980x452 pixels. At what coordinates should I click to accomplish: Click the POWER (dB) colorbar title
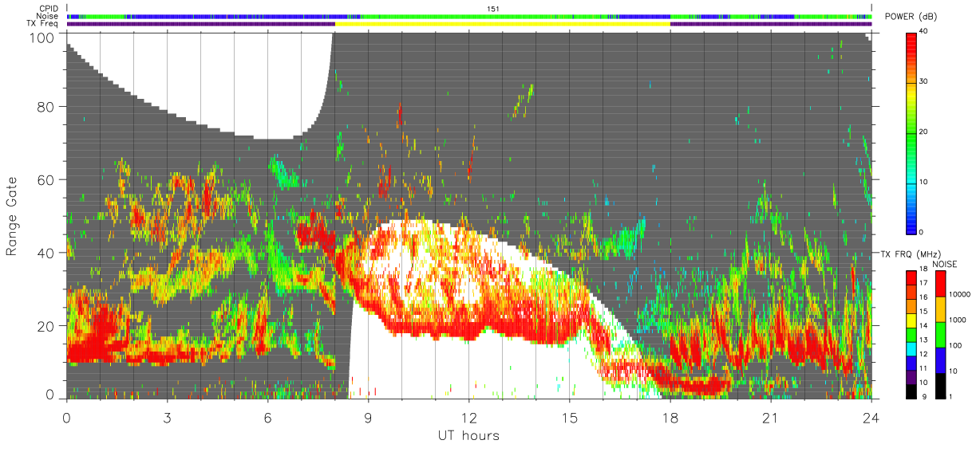pos(911,17)
